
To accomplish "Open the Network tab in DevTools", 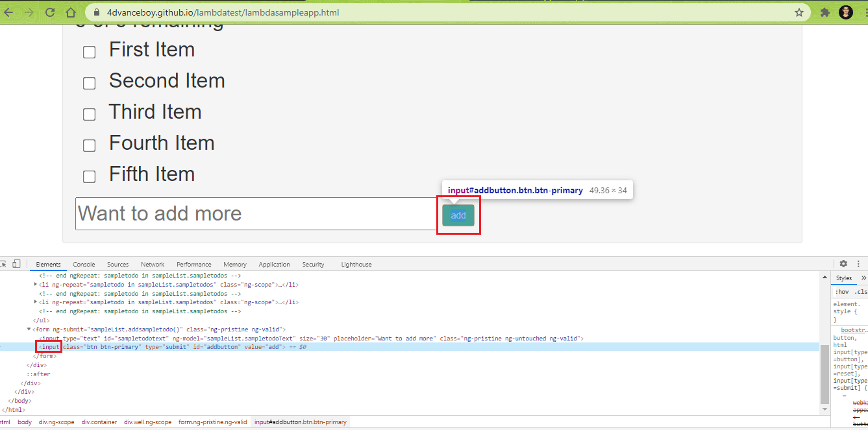I will point(153,265).
